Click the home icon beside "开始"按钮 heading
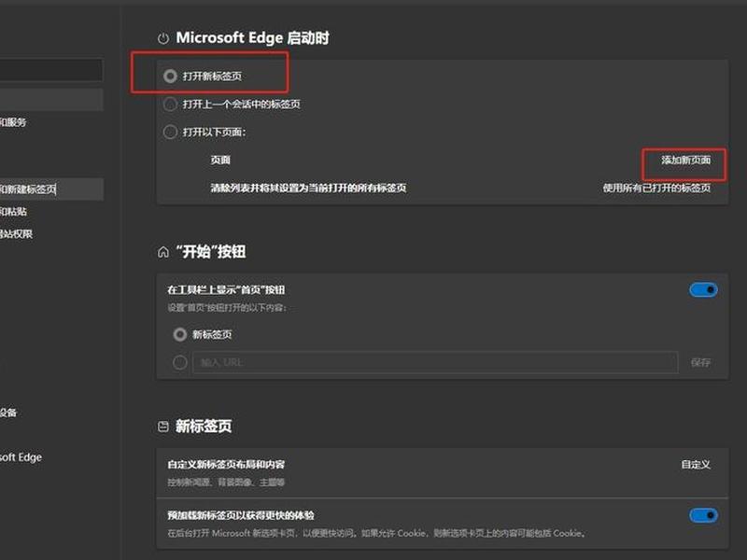The height and width of the screenshot is (560, 747). (x=162, y=252)
